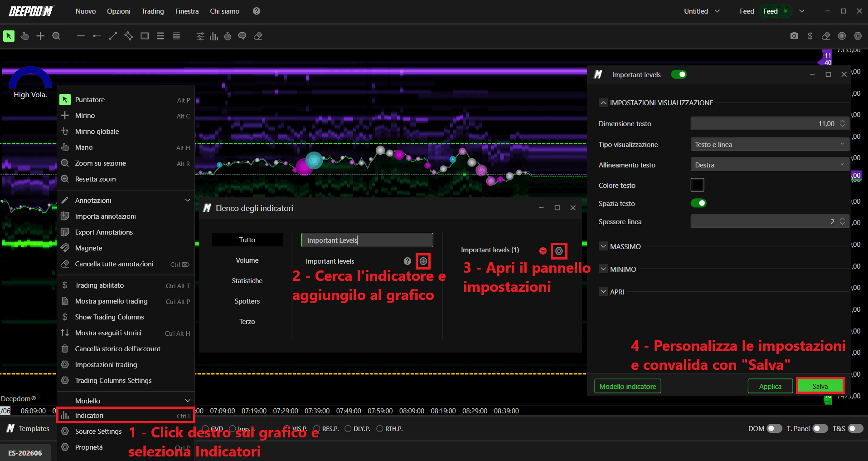Enable the T&S toggle
Viewport: 868px width, 461px height.
click(855, 428)
